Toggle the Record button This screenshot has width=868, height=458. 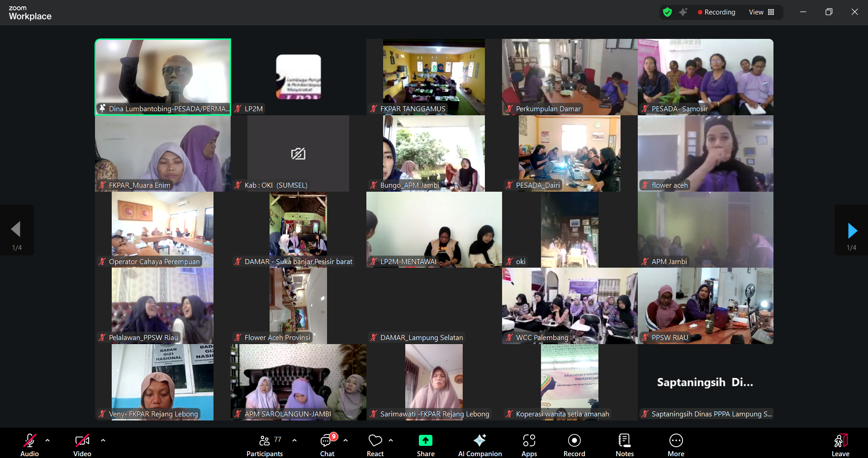coord(574,441)
